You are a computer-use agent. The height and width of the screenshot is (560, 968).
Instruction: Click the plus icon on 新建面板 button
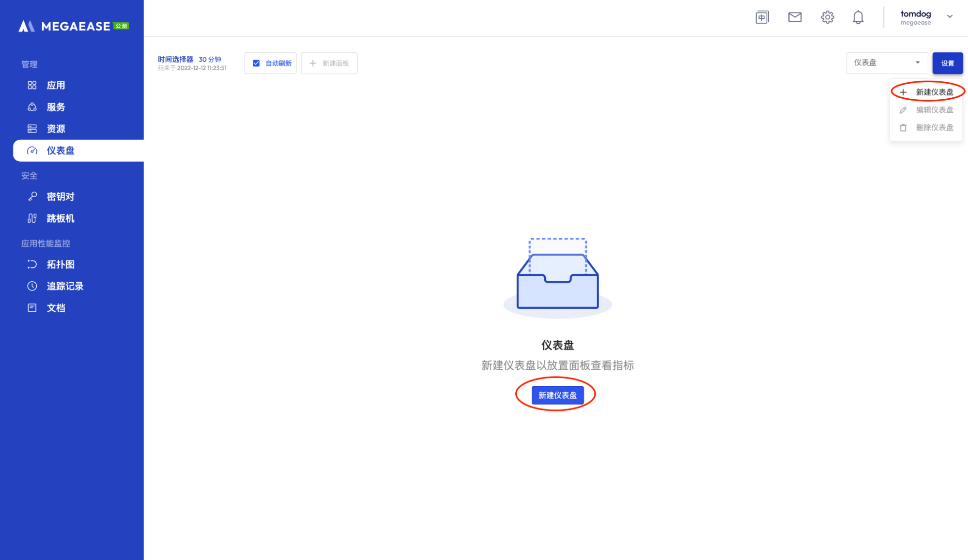[313, 63]
